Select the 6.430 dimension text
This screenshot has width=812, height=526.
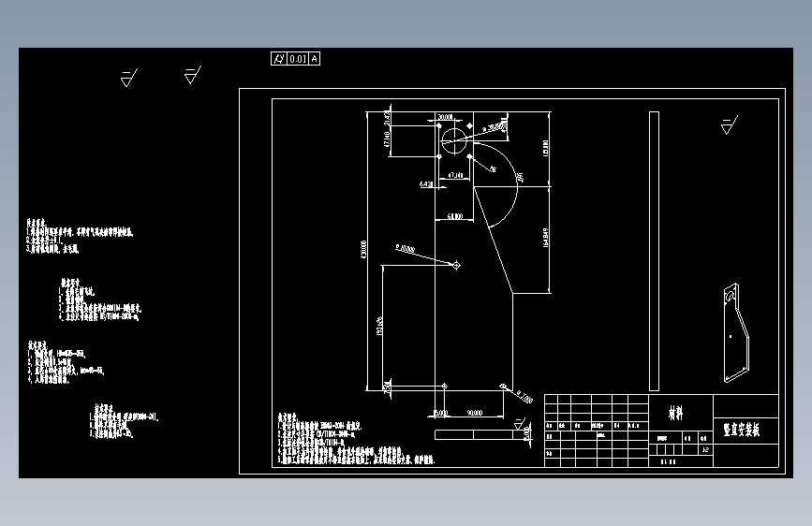pos(426,183)
